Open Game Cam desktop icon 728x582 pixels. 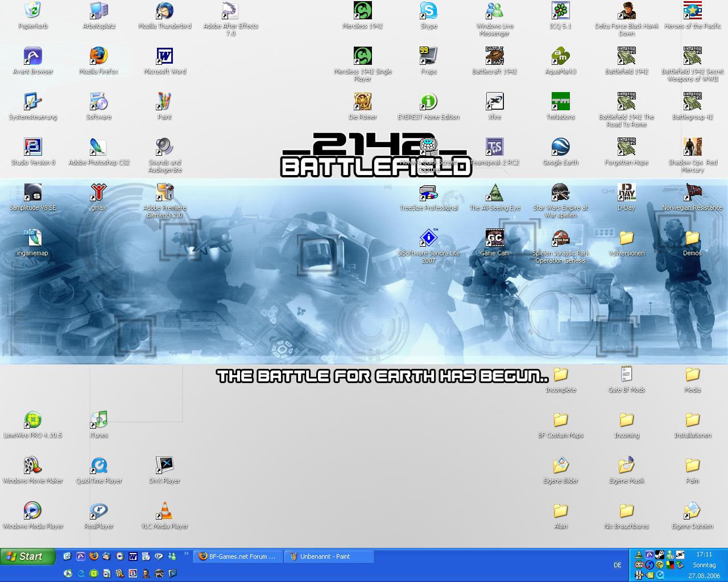tap(495, 238)
